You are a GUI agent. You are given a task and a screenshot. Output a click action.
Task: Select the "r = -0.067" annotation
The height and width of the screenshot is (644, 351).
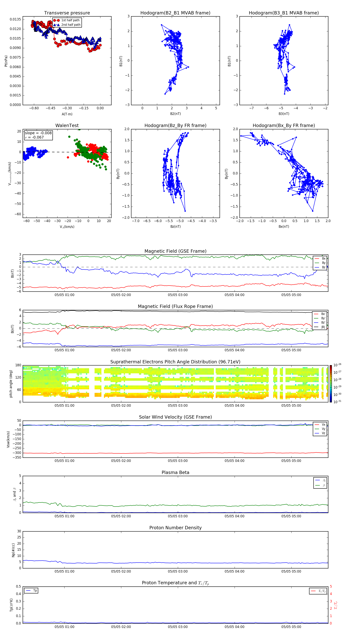34,137
